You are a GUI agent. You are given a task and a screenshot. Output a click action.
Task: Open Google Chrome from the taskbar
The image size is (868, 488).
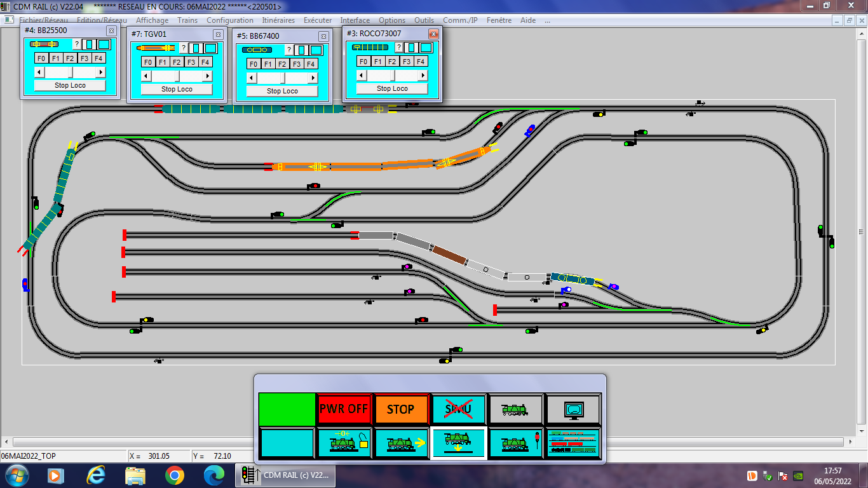coord(175,475)
